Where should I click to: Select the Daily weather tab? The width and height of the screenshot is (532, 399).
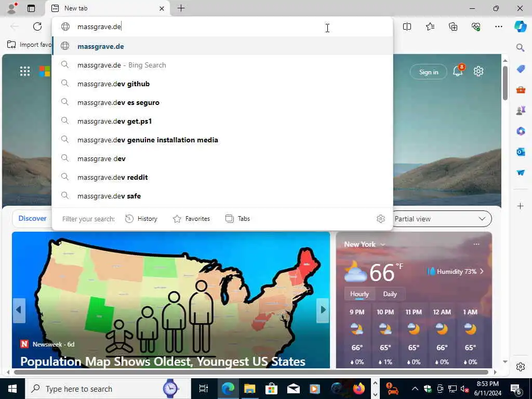click(390, 294)
